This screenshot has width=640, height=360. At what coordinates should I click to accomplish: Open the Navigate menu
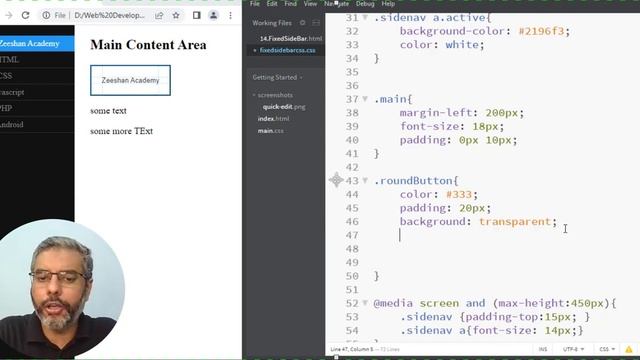[x=336, y=4]
